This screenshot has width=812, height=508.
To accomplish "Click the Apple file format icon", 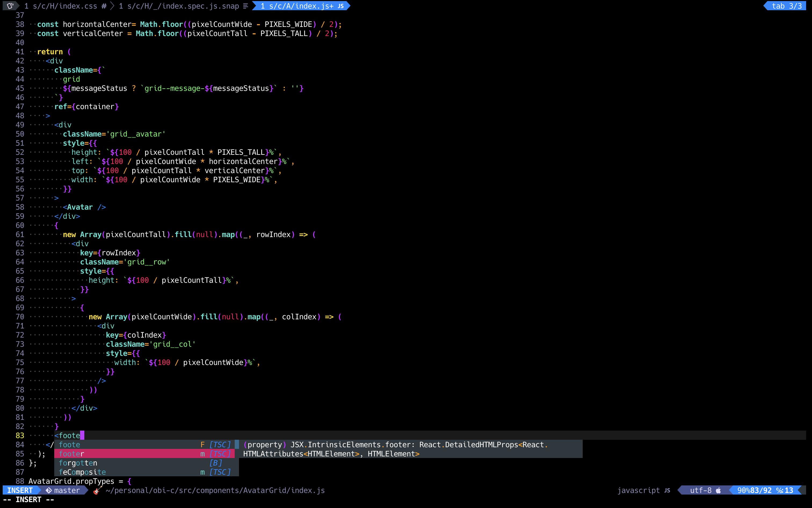I will [x=718, y=490].
